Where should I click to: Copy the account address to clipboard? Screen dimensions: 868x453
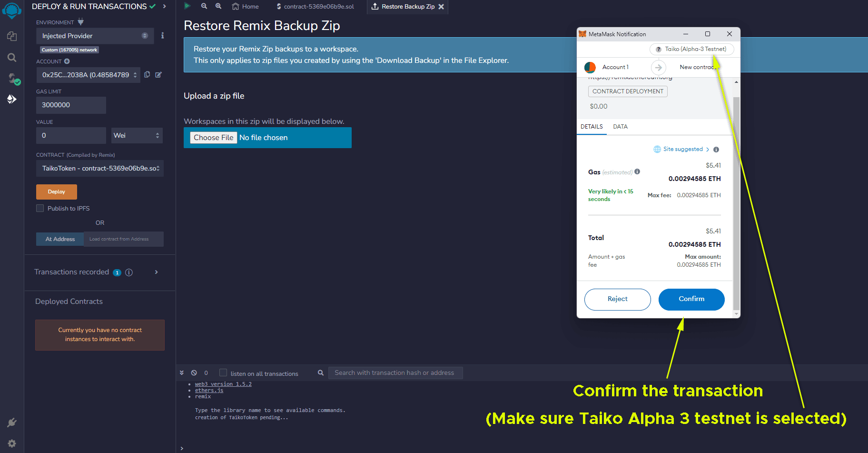147,74
